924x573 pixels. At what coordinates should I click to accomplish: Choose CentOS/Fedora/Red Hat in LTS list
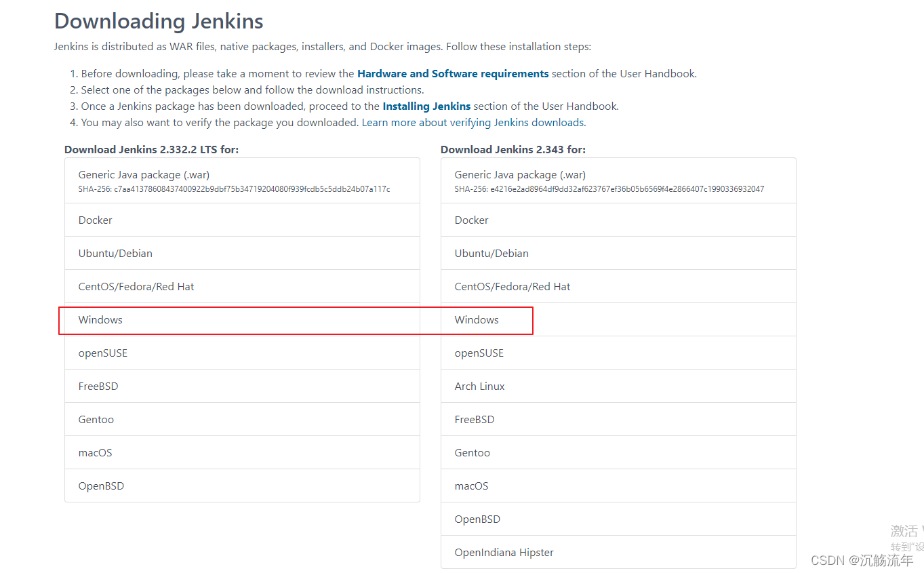click(x=242, y=287)
